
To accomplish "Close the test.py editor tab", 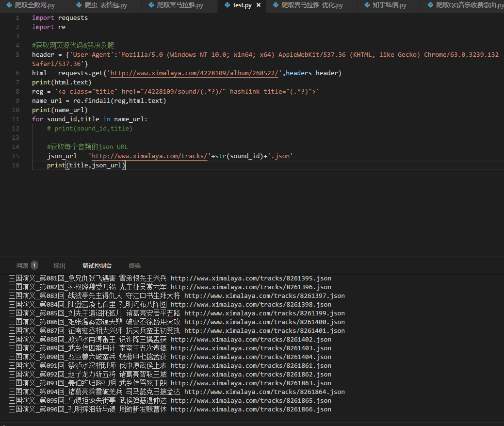I will pyautogui.click(x=259, y=5).
